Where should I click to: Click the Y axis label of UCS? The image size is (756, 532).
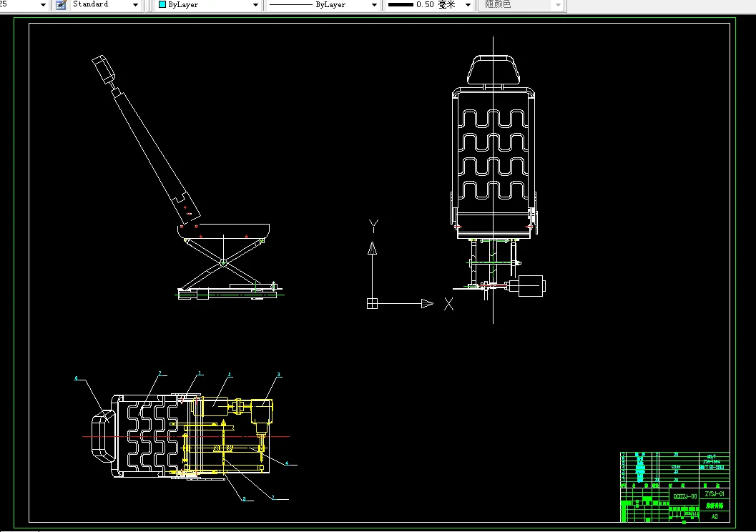tap(373, 225)
